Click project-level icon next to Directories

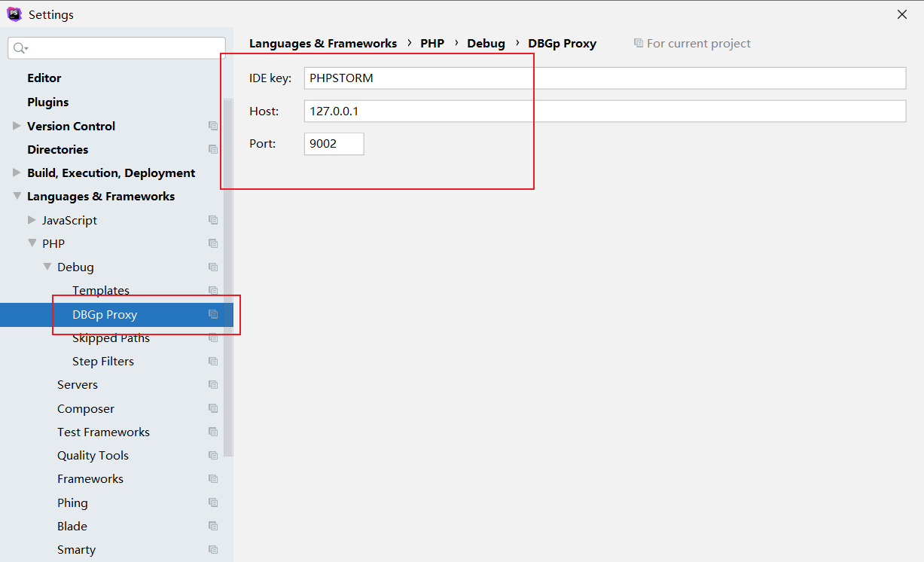point(213,149)
